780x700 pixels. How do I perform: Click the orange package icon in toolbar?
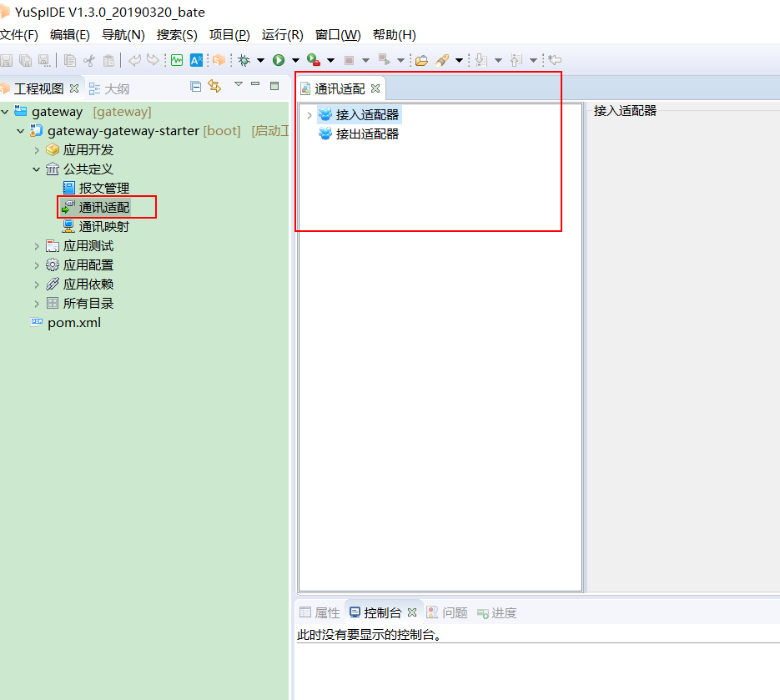point(219,60)
